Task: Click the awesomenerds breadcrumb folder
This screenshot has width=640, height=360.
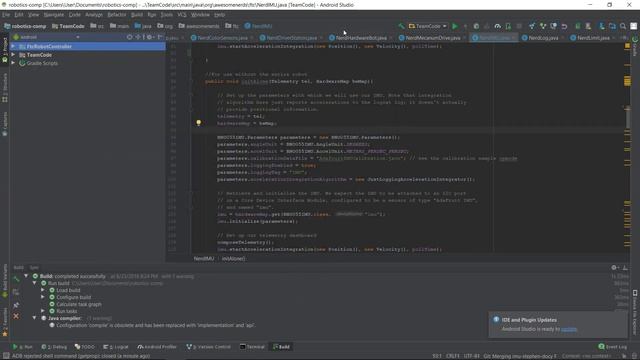Action: [x=199, y=26]
